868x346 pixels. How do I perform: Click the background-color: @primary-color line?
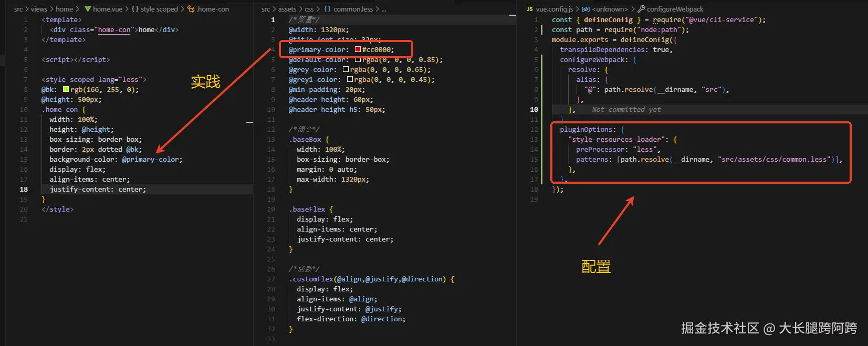tap(116, 159)
